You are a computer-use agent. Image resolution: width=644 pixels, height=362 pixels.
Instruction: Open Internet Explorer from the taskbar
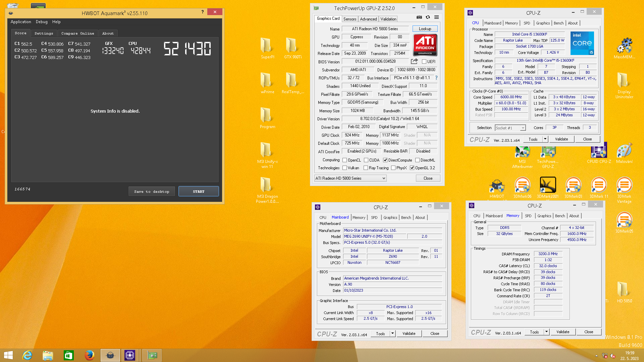click(27, 355)
